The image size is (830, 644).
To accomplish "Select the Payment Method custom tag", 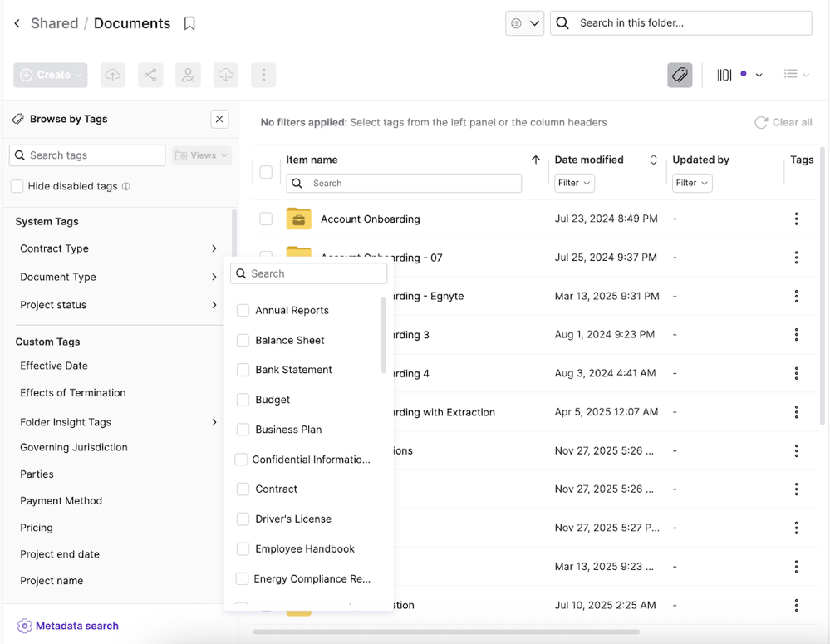I will pos(61,500).
